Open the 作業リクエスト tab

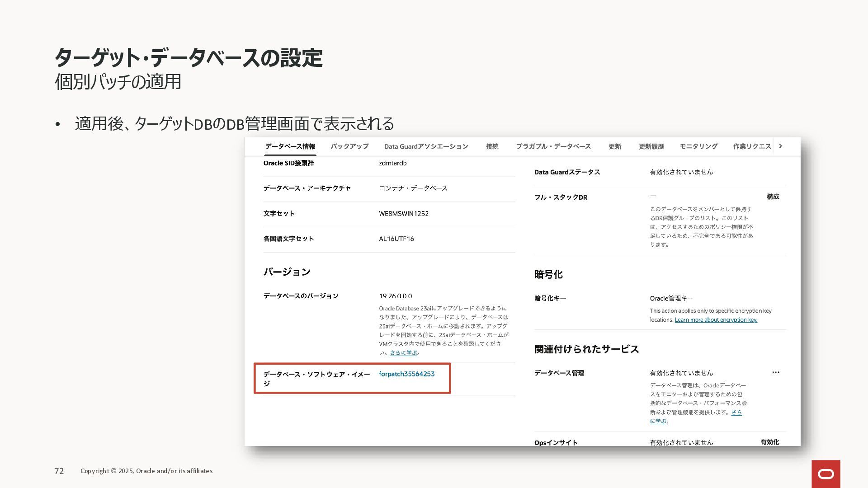click(x=752, y=146)
